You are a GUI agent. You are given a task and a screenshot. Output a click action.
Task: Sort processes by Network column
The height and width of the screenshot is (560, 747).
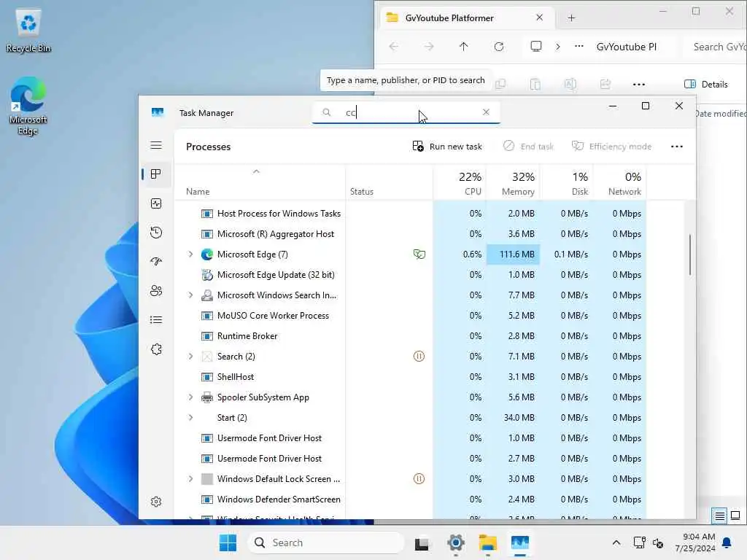[620, 183]
